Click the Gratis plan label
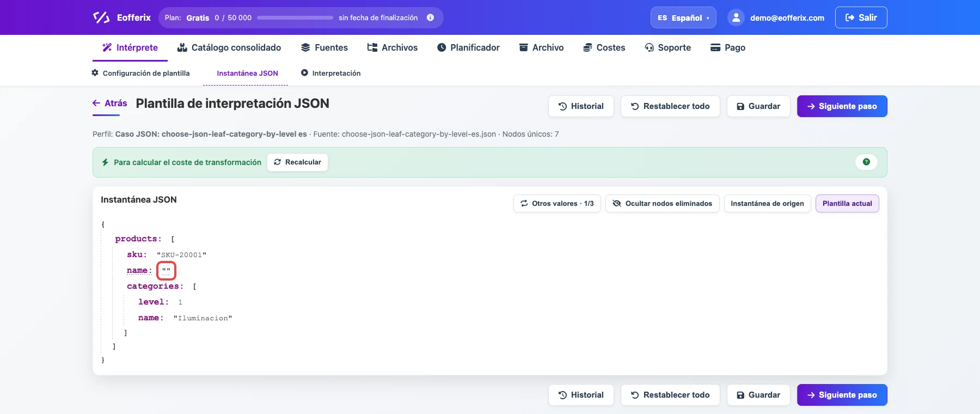 (x=198, y=18)
